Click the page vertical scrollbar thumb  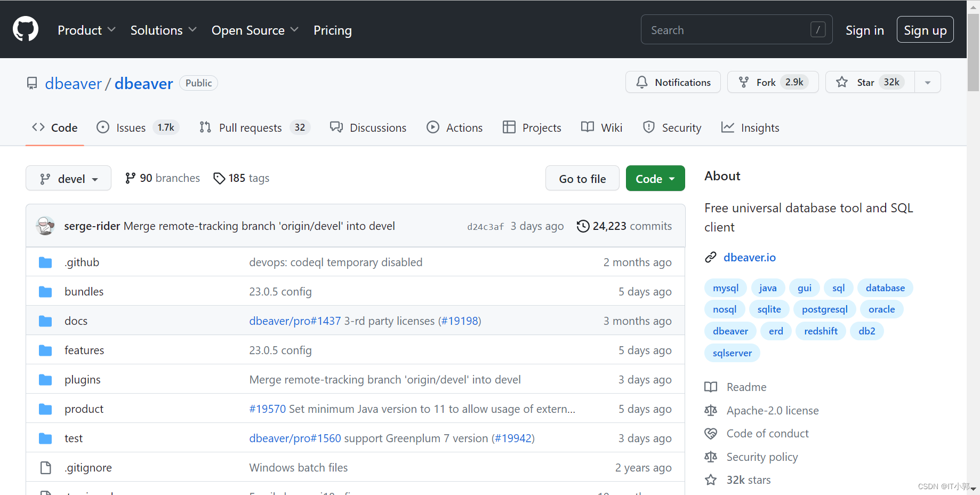click(x=973, y=52)
